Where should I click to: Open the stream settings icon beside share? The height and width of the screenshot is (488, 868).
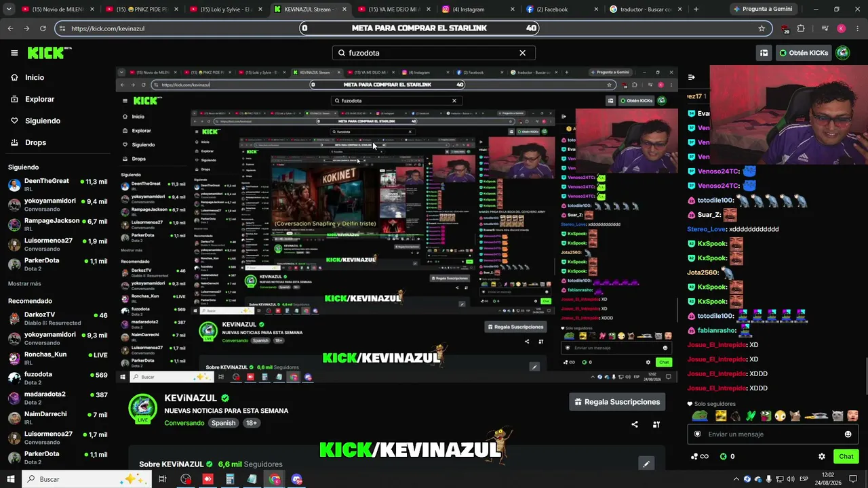pos(656,424)
